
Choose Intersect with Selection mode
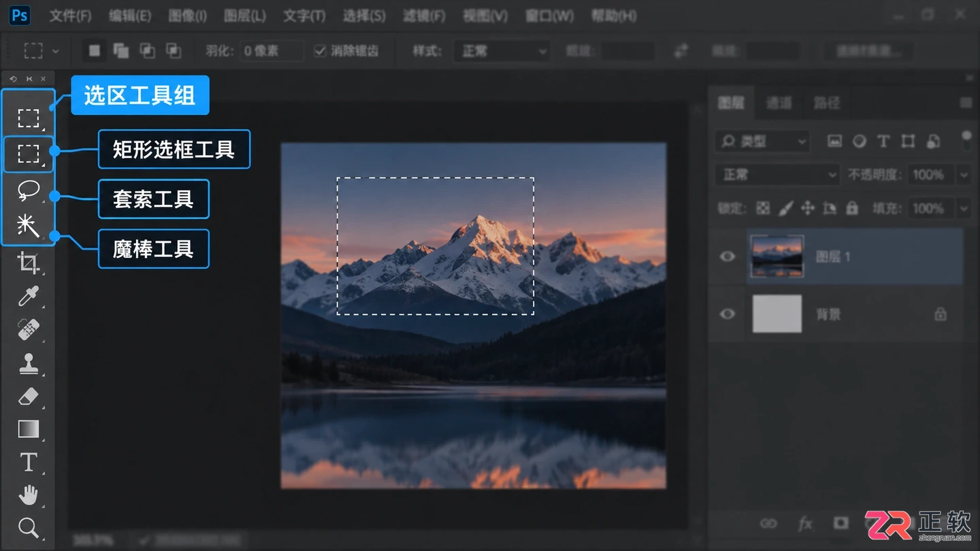(x=174, y=50)
